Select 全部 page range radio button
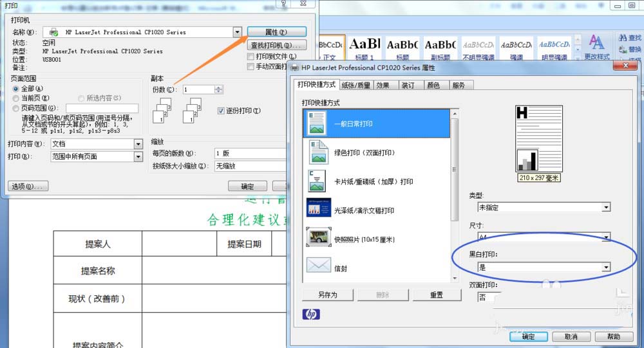Image resolution: width=644 pixels, height=348 pixels. [15, 89]
